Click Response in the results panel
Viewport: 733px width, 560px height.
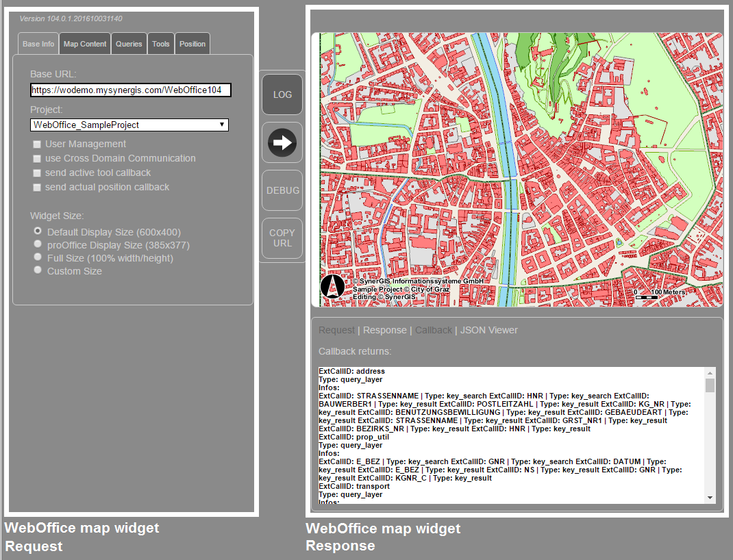(384, 330)
